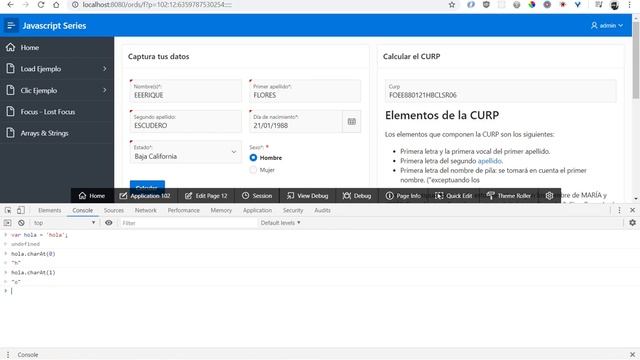Click the Calcular button

(x=147, y=185)
